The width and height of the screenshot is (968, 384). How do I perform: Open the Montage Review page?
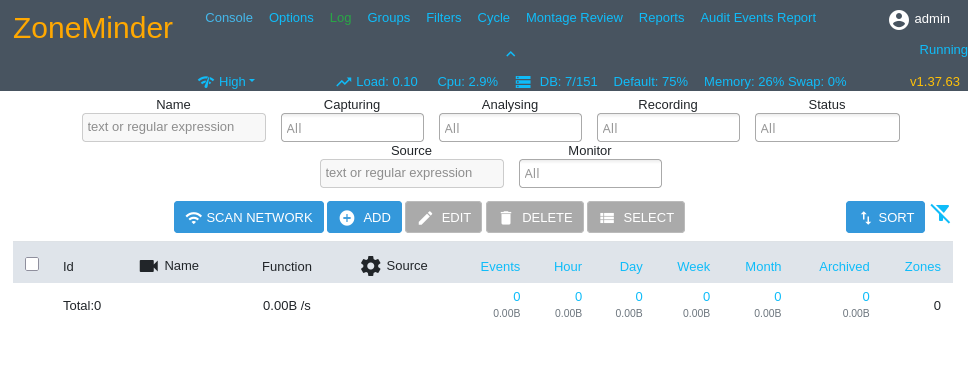pyautogui.click(x=574, y=18)
